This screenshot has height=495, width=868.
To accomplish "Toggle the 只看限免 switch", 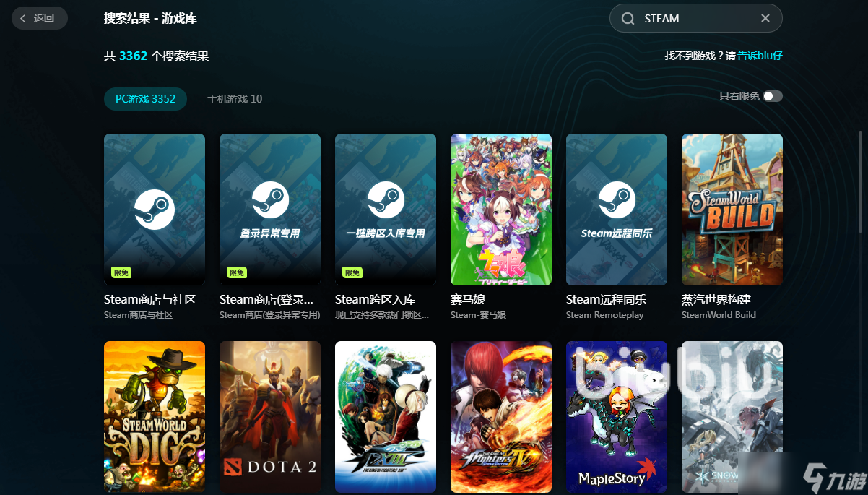I will coord(772,96).
